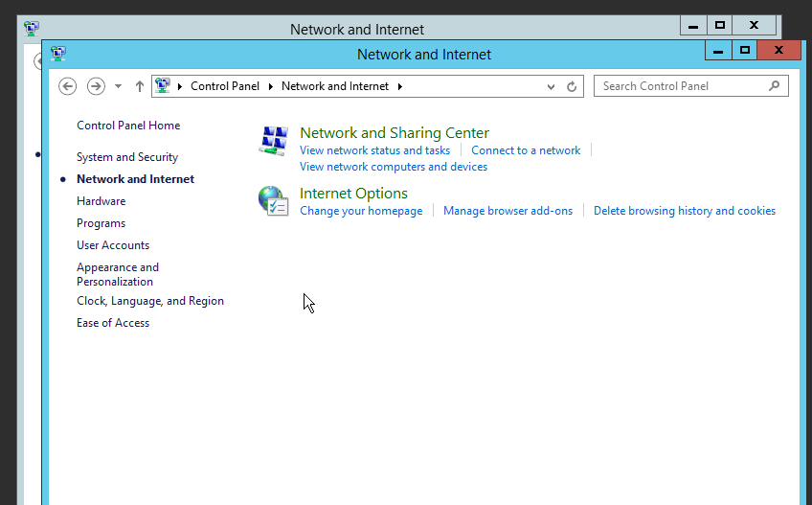The height and width of the screenshot is (505, 812).
Task: Open Network and Sharing Center heading
Action: click(x=395, y=133)
